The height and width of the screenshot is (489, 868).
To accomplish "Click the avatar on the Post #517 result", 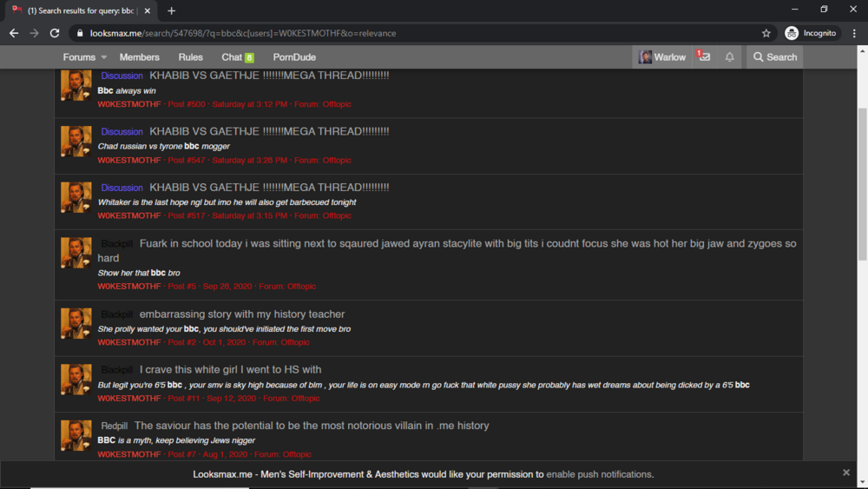I will pos(76,197).
